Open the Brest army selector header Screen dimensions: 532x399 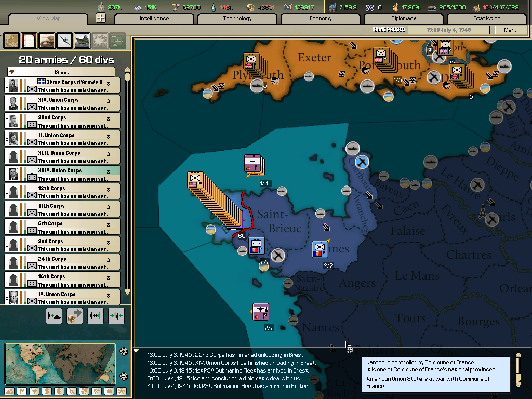[62, 71]
